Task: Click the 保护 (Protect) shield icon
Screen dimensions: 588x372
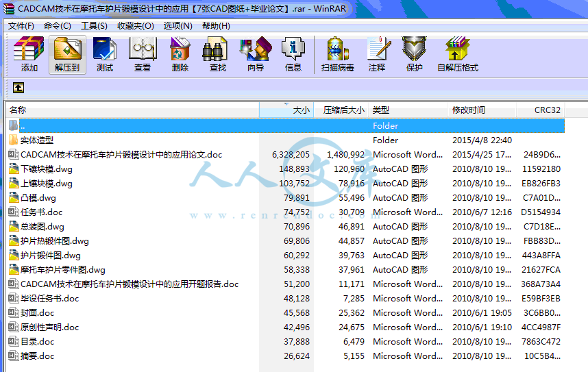Action: coord(415,49)
